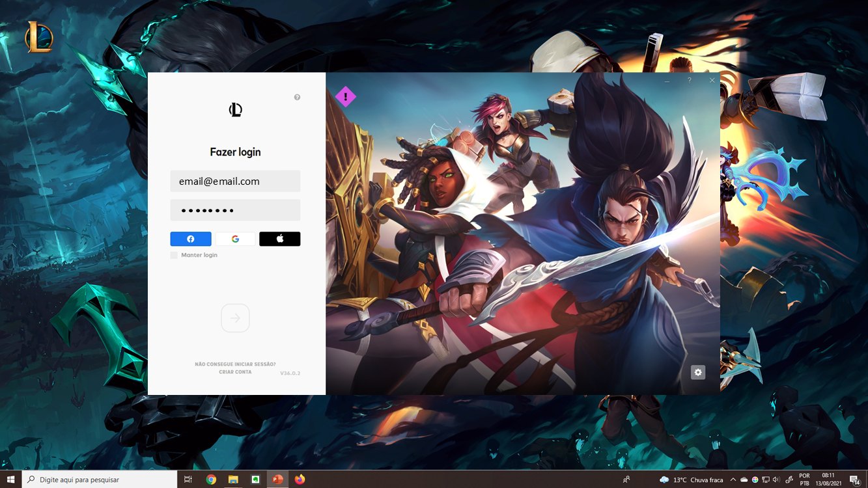
Task: Click the pink diamond alert icon
Action: [x=346, y=97]
